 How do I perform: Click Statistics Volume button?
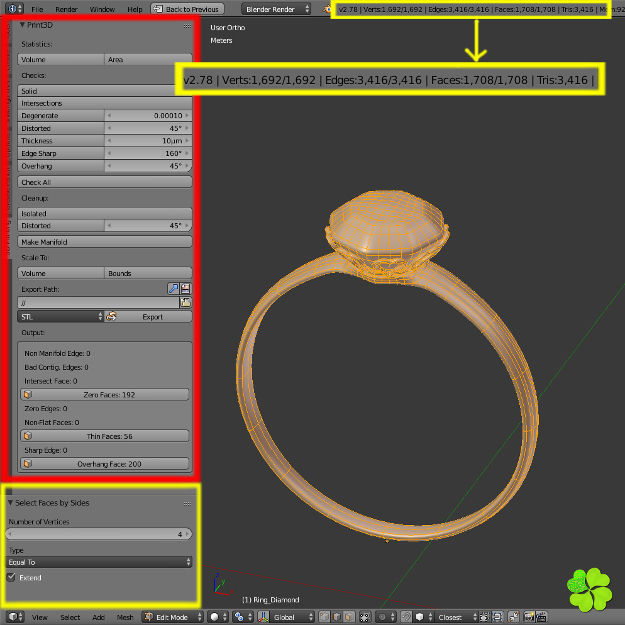(61, 59)
